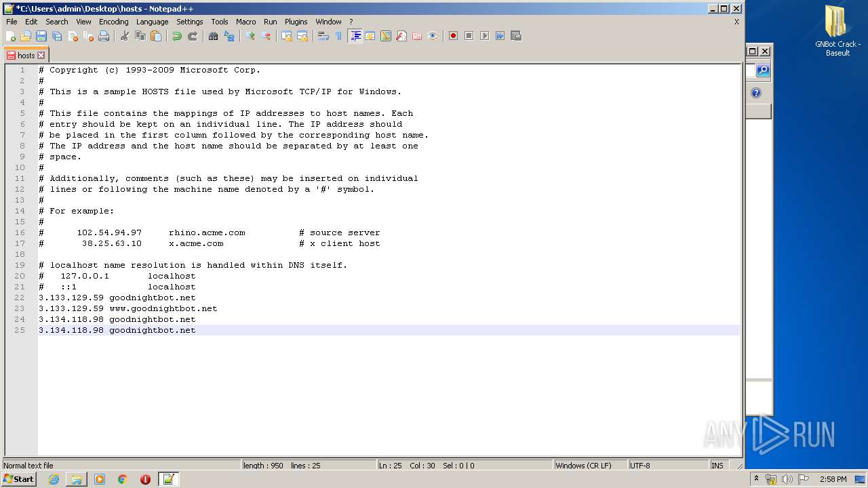Open the Language menu
This screenshot has width=868, height=488.
[x=152, y=22]
